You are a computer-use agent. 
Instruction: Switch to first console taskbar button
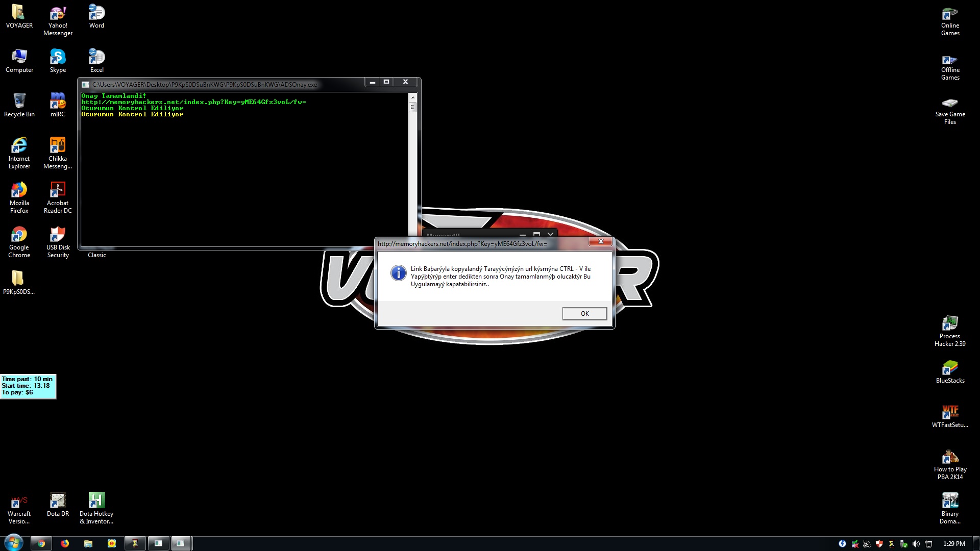158,543
